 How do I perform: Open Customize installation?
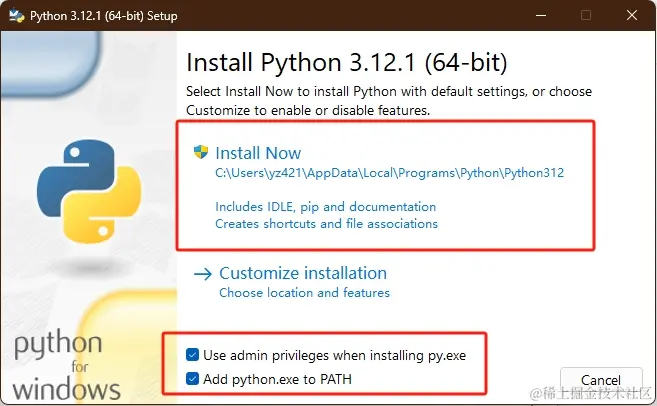coord(303,273)
